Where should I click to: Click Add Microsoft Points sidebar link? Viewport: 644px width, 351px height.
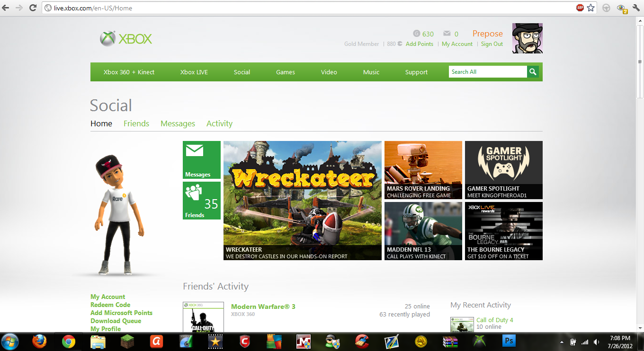pyautogui.click(x=122, y=313)
